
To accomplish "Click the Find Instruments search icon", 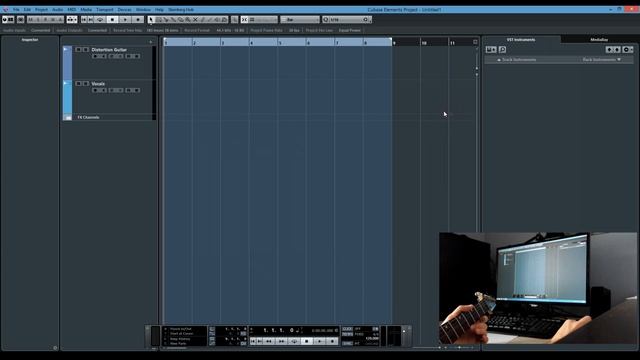I will tap(502, 49).
